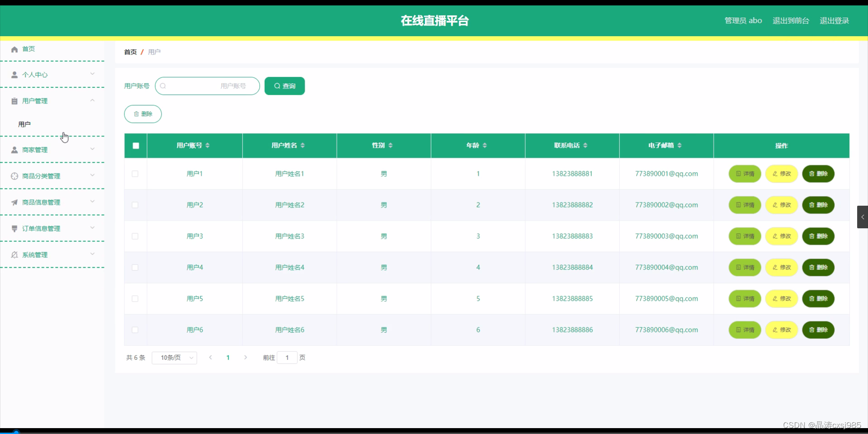Image resolution: width=868 pixels, height=434 pixels.
Task: Expand 商品信息管理 chevron
Action: 92,201
